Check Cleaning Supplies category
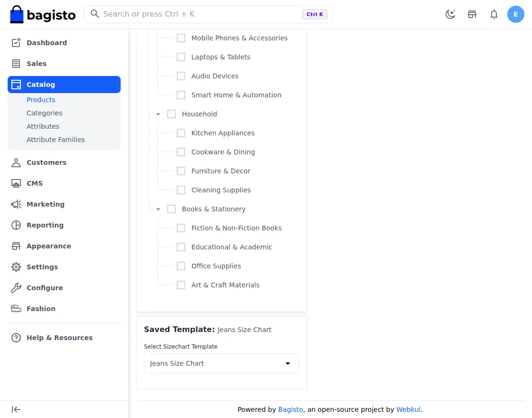 click(181, 190)
